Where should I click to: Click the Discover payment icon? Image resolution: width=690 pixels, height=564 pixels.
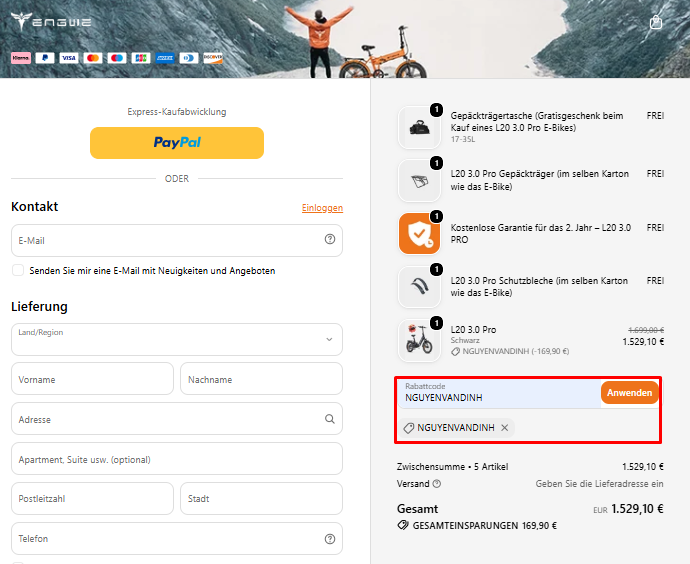point(213,58)
